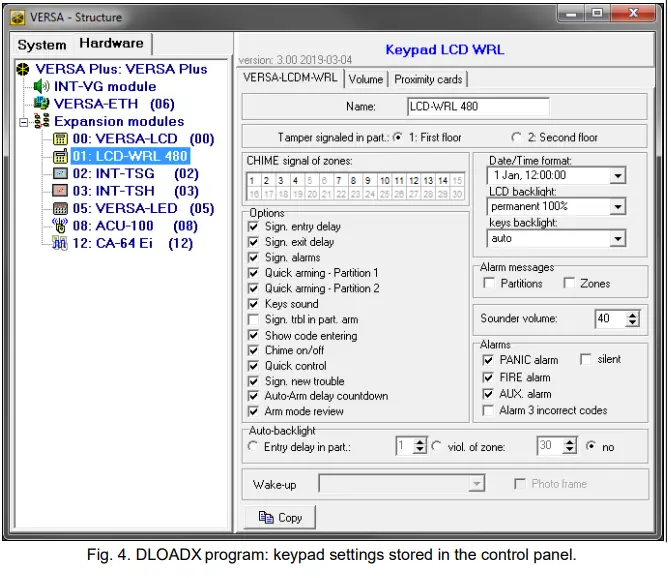Select Entry delay in part. auto-backlight

[x=253, y=447]
